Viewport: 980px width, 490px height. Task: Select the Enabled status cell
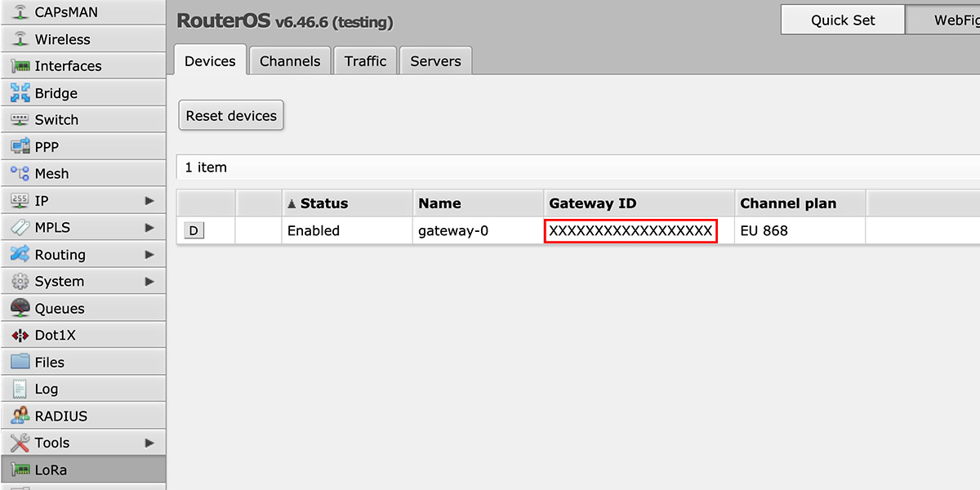[348, 231]
